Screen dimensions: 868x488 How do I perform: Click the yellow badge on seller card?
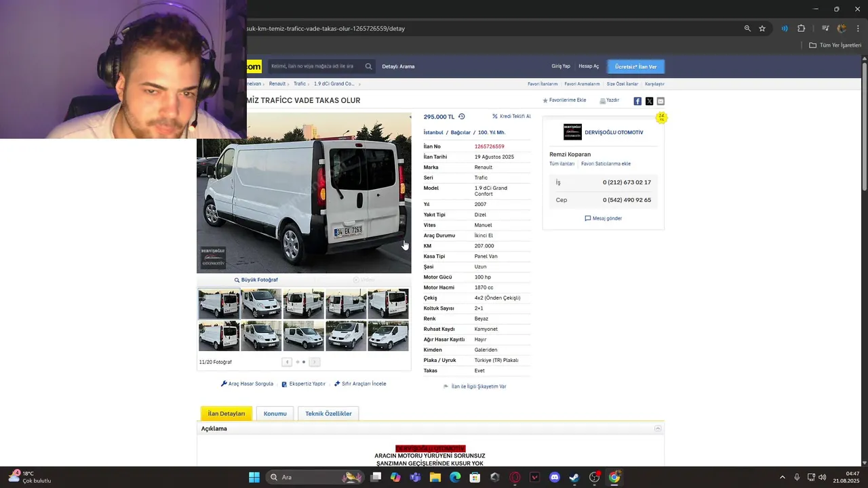(661, 118)
